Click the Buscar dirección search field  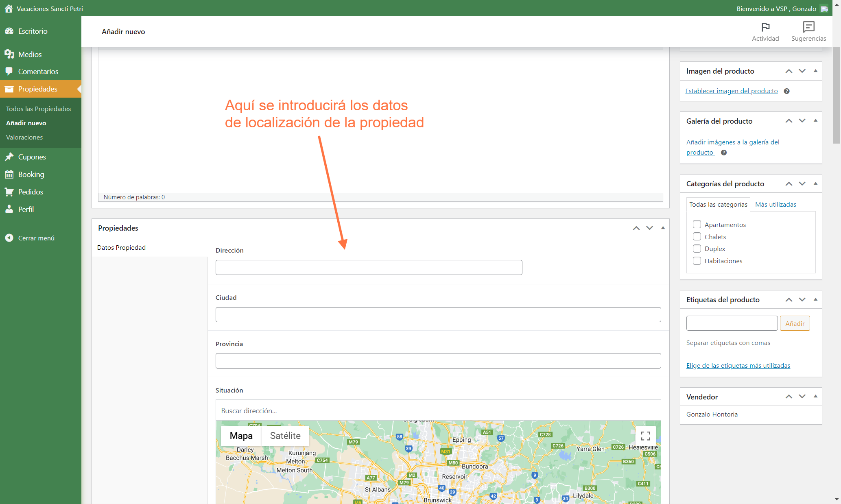pos(438,411)
